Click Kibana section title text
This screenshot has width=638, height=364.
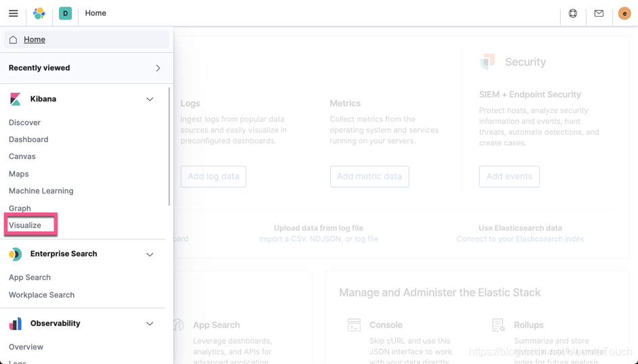[x=43, y=99]
